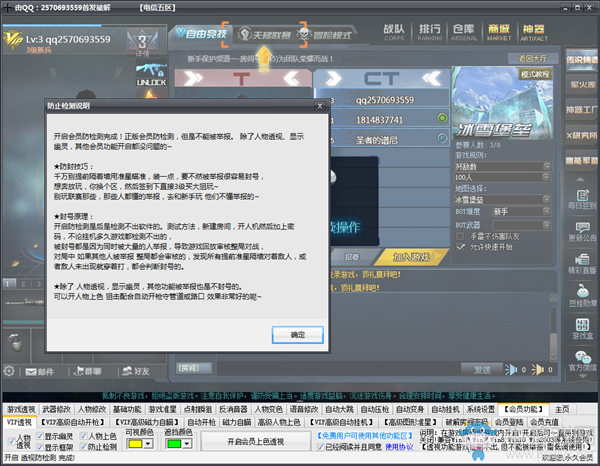Toggle 人物上色 checkbox
The image size is (600, 466).
pyautogui.click(x=83, y=436)
